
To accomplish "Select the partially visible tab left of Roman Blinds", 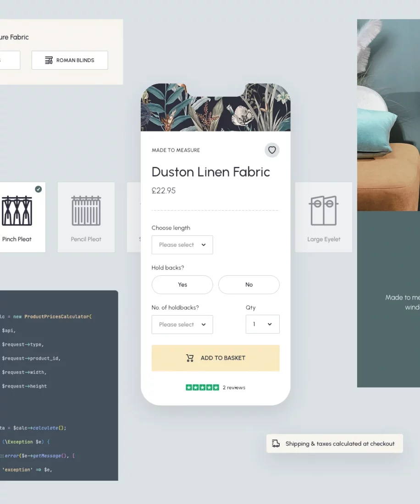I will pyautogui.click(x=9, y=60).
